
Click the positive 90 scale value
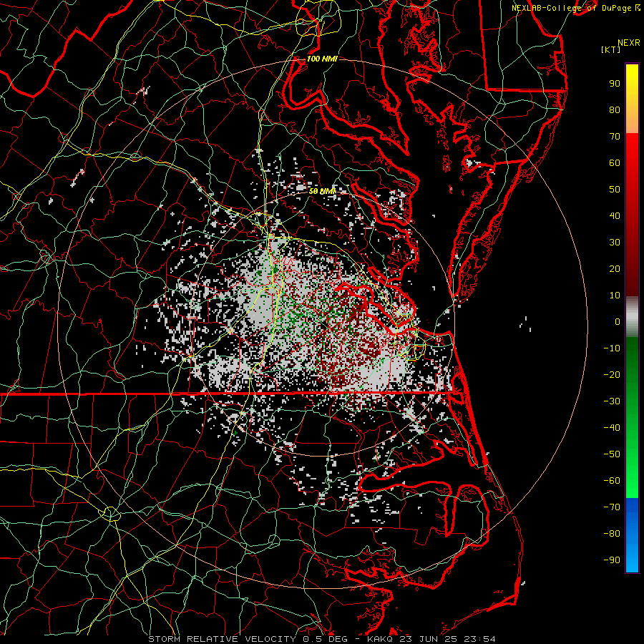[615, 84]
